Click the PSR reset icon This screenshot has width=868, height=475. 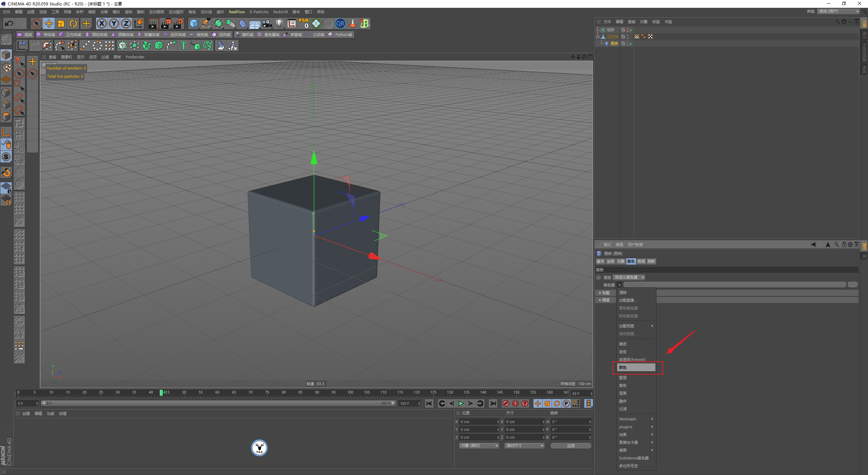coord(304,23)
